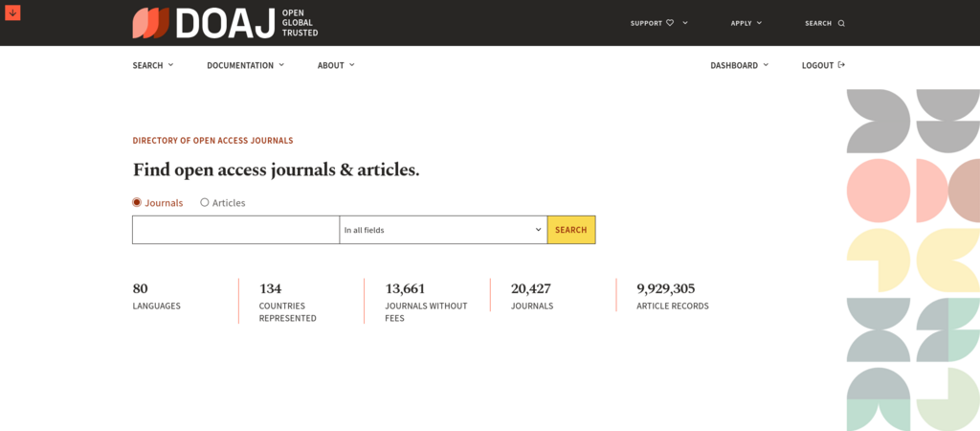Click the magnifying glass search icon in header
The height and width of the screenshot is (431, 980).
[x=841, y=23]
